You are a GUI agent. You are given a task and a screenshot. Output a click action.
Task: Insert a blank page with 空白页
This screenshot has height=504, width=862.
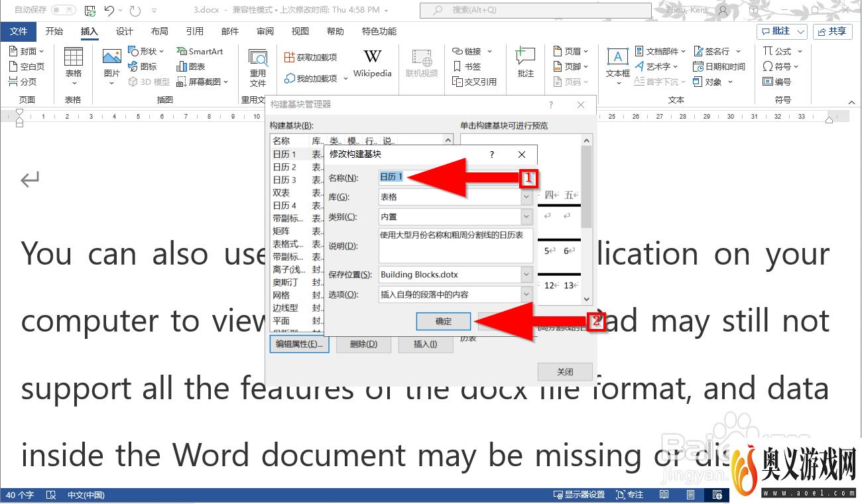pos(27,66)
